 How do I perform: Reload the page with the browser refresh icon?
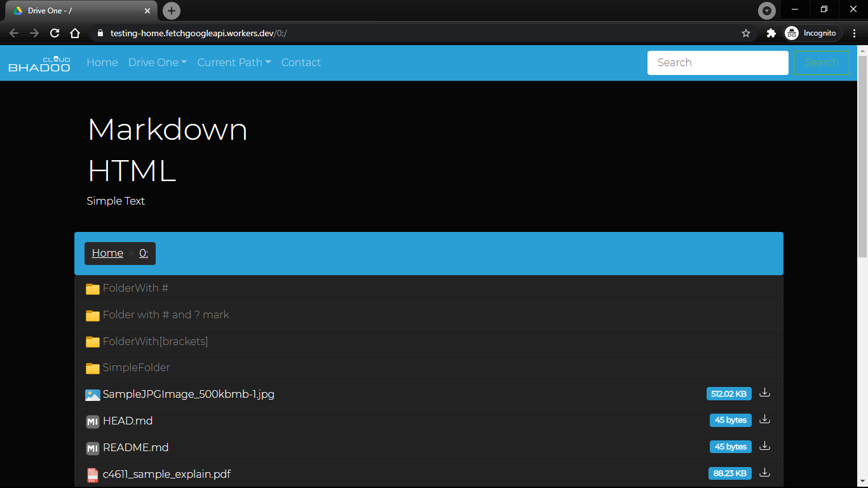55,33
